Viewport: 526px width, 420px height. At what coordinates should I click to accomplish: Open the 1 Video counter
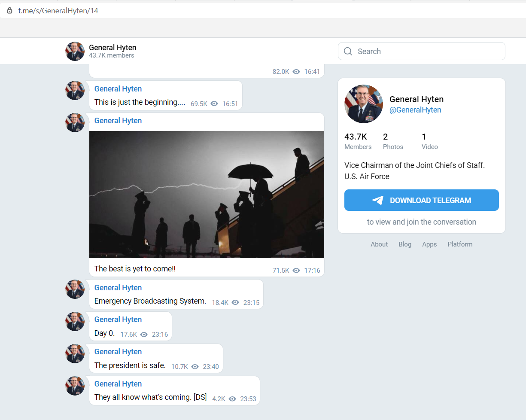coord(429,141)
